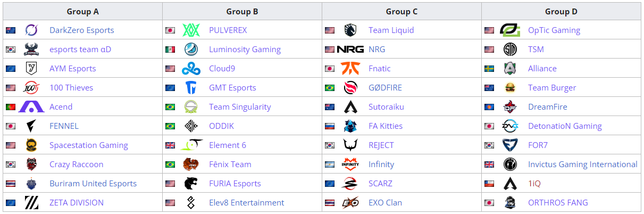Viewport: 644px width, 214px height.
Task: Click the Group C column header
Action: click(402, 11)
